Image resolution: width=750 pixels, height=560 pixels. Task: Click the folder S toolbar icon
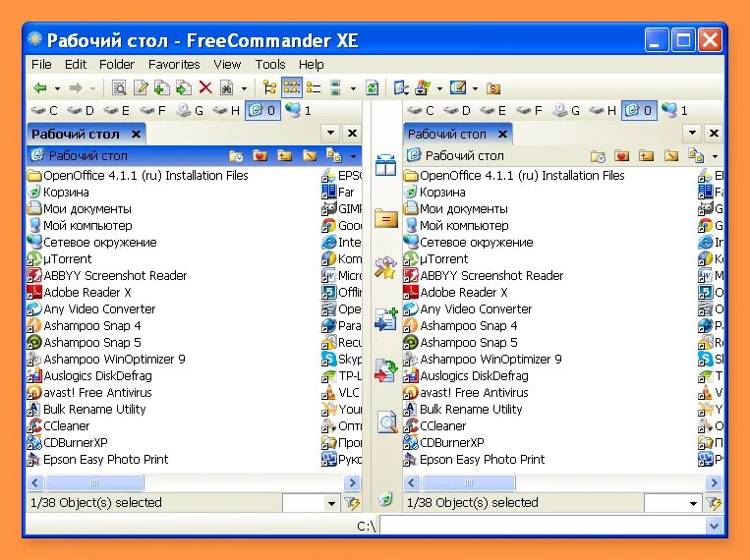pos(493,88)
